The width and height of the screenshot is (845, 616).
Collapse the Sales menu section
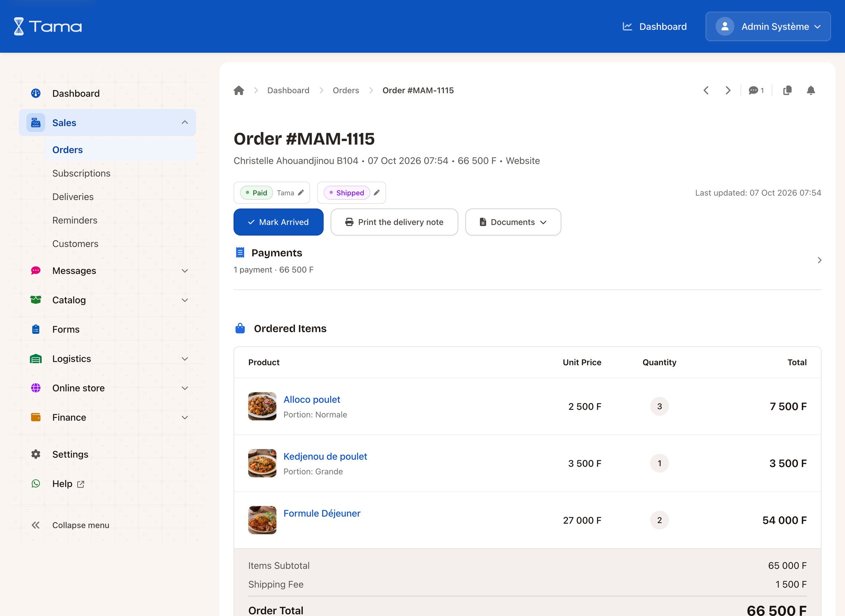tap(185, 123)
